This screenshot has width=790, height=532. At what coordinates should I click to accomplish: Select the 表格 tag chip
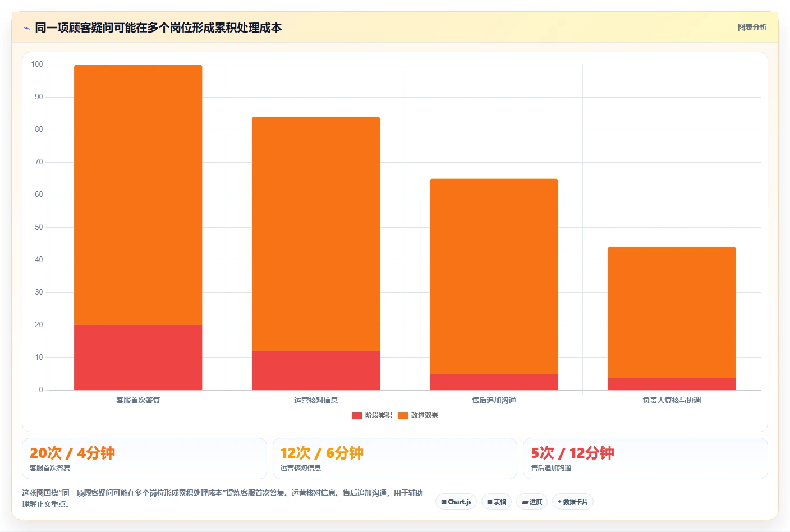497,502
